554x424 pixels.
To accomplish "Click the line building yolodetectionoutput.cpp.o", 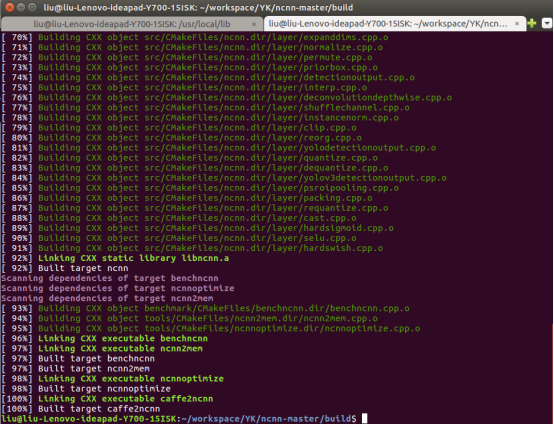I will [x=219, y=148].
